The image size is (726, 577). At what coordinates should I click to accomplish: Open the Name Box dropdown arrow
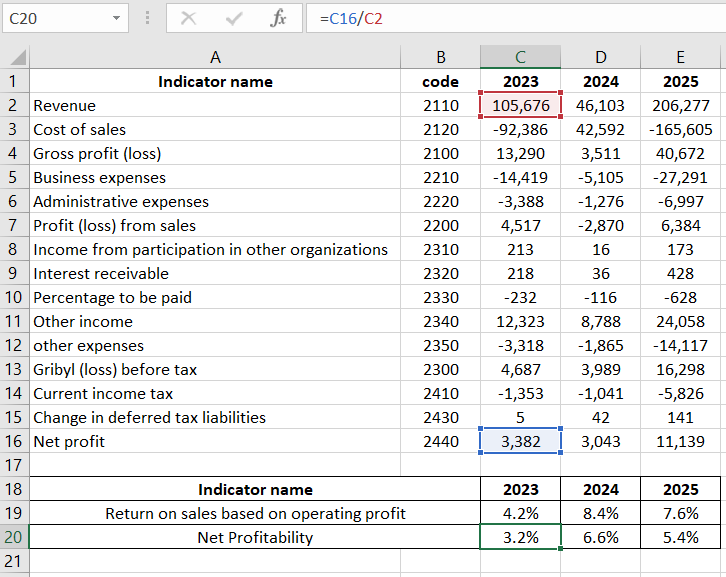click(x=116, y=19)
